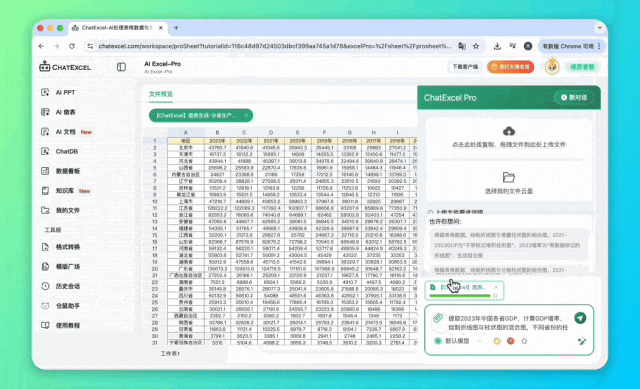
Task: Open a new browser tab
Action: tap(176, 28)
